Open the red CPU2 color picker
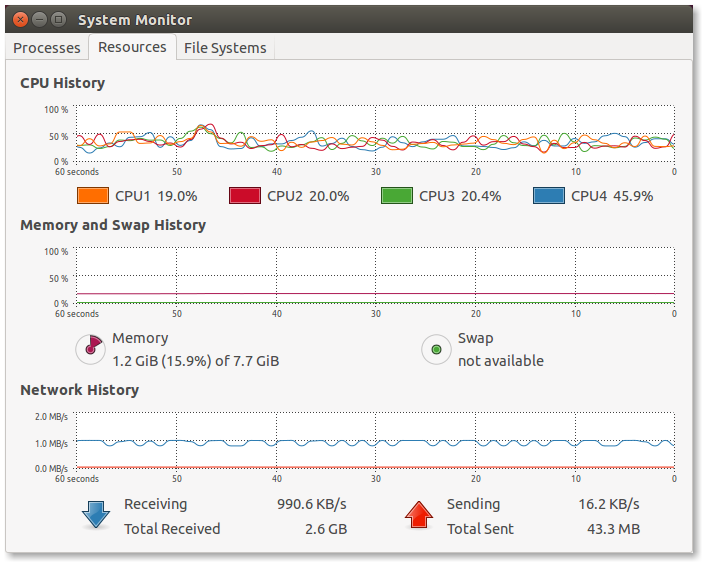 tap(244, 196)
